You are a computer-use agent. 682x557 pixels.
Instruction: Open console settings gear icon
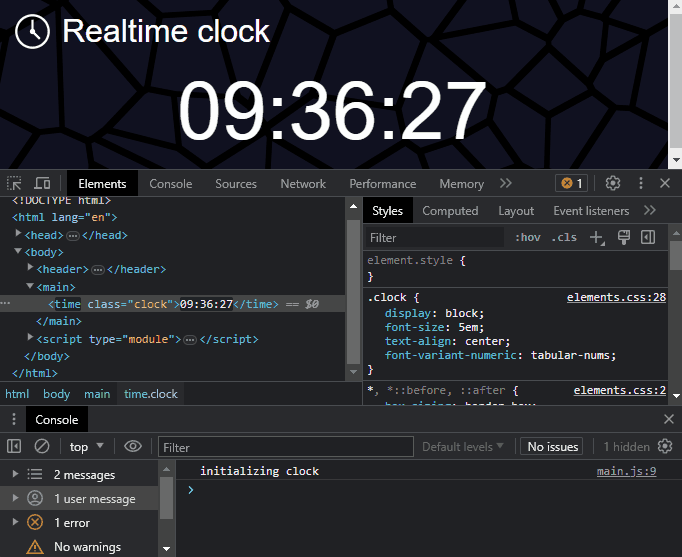(665, 446)
